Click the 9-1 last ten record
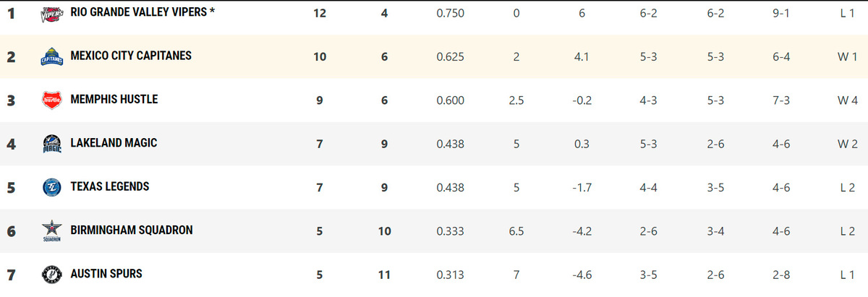This screenshot has height=297, width=868. point(781,13)
